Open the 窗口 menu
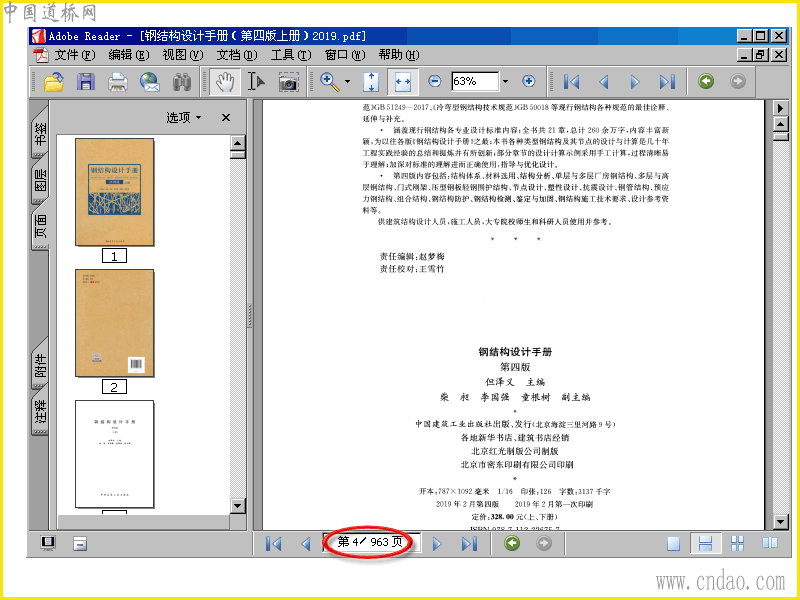 (345, 55)
